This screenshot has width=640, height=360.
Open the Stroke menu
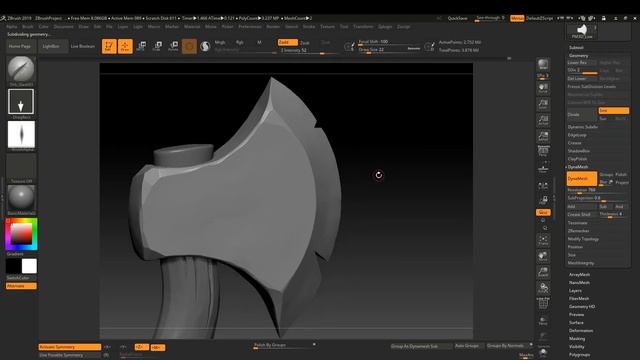(309, 27)
